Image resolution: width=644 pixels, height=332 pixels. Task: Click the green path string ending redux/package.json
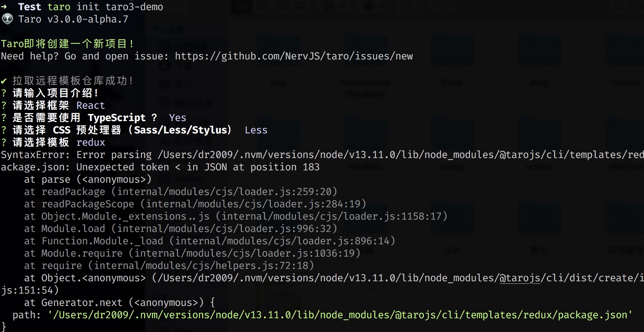coord(340,315)
